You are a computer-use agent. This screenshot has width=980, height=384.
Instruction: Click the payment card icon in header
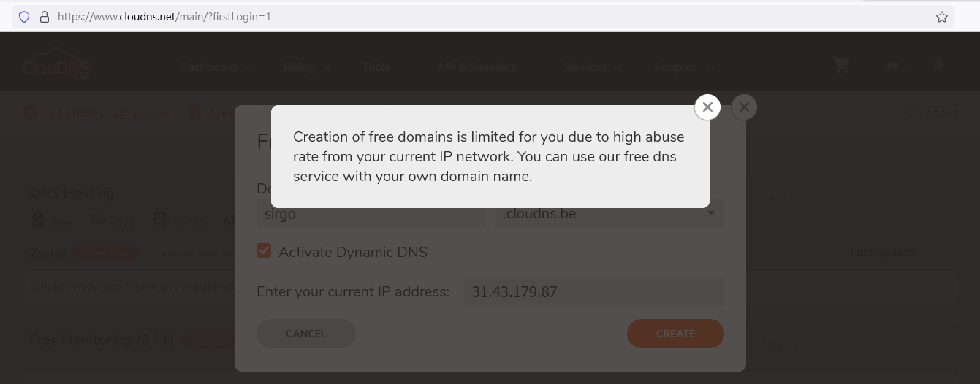pyautogui.click(x=892, y=66)
